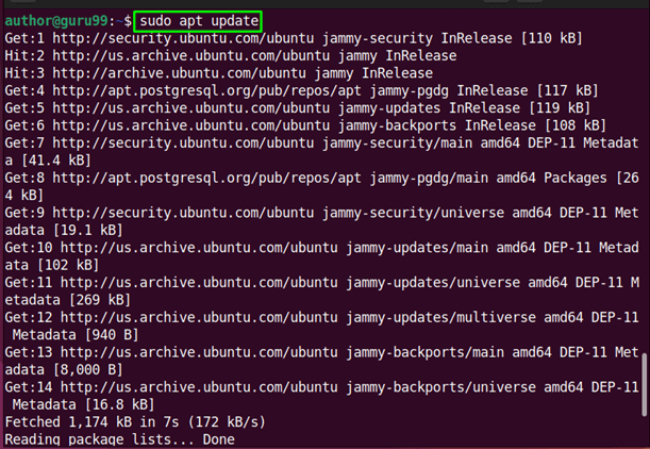This screenshot has width=650, height=449.
Task: Click the 'Metadata [940 B]' text
Action: pos(75,335)
